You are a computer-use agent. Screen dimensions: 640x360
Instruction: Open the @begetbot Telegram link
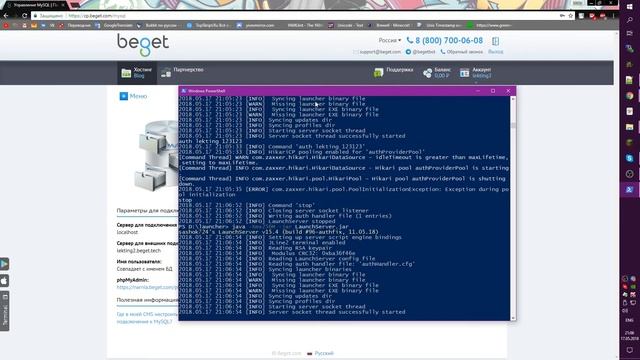420,52
